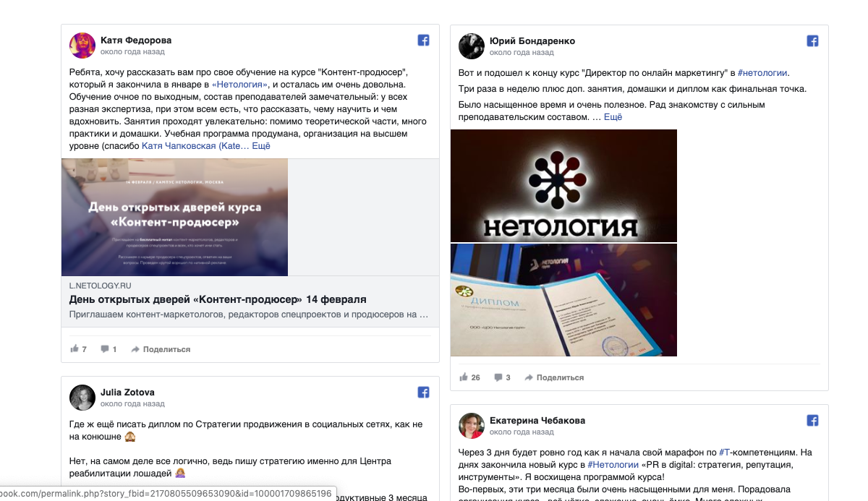This screenshot has height=501, width=868.
Task: Open Facebook icon on Юрий Бондаренко's post
Action: [812, 41]
